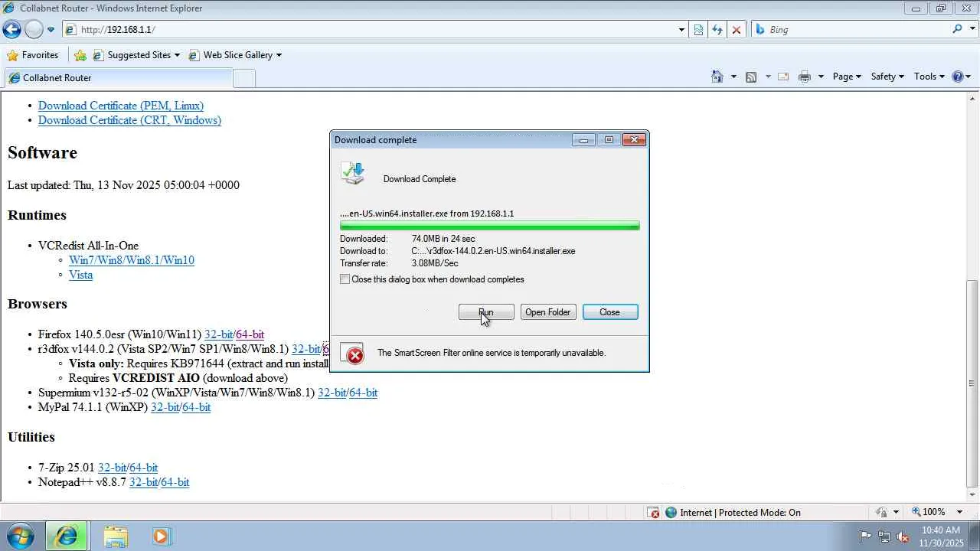Click the RSS Feeds icon
Image resolution: width=980 pixels, height=551 pixels.
coord(751,77)
